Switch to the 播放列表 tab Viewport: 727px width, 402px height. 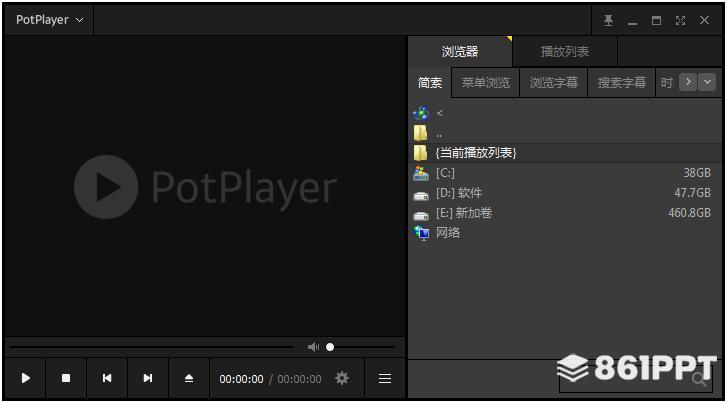(x=565, y=51)
